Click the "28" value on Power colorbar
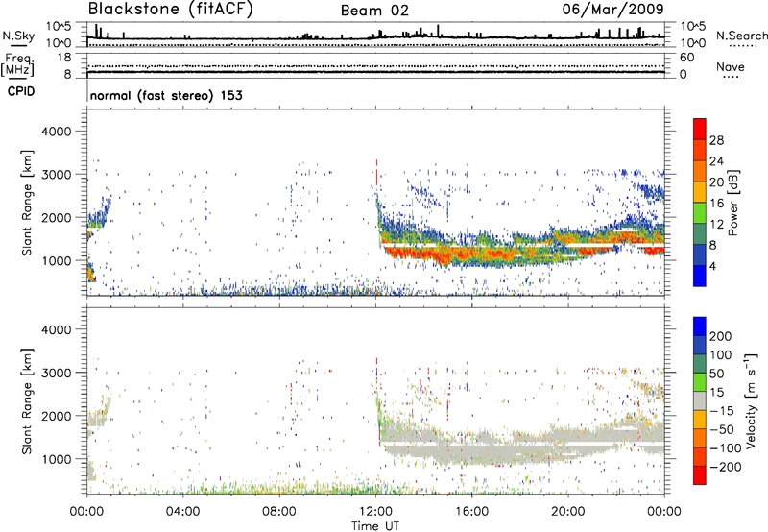Screen dimensions: 768x532 coord(716,140)
